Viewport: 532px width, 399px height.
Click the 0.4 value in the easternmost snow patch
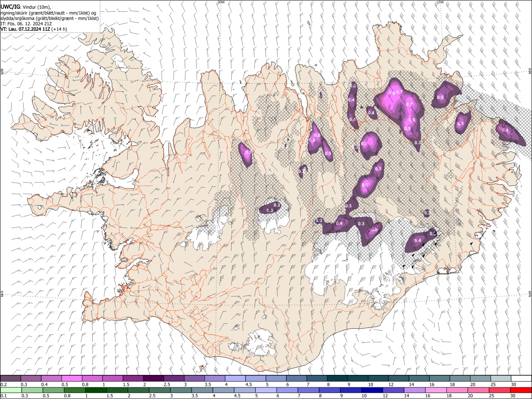pos(505,130)
